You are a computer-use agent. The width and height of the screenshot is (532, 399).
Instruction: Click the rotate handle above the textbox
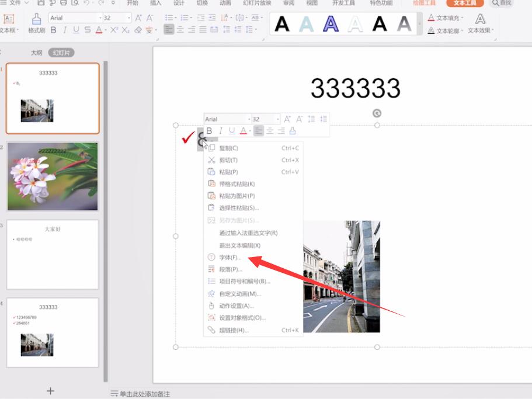pos(377,113)
